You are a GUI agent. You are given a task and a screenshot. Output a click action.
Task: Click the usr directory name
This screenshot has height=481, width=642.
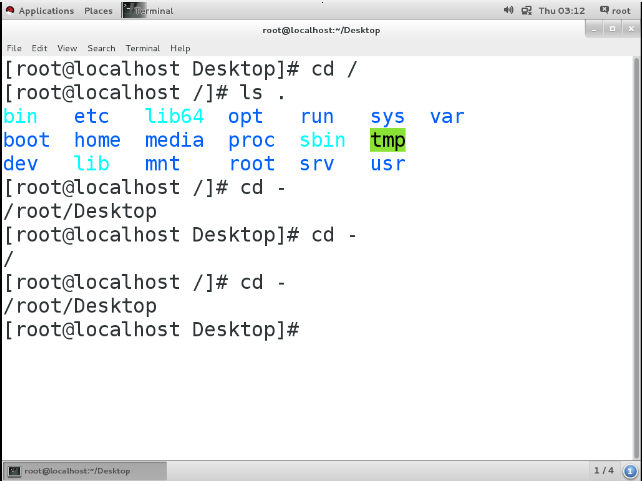click(x=388, y=164)
